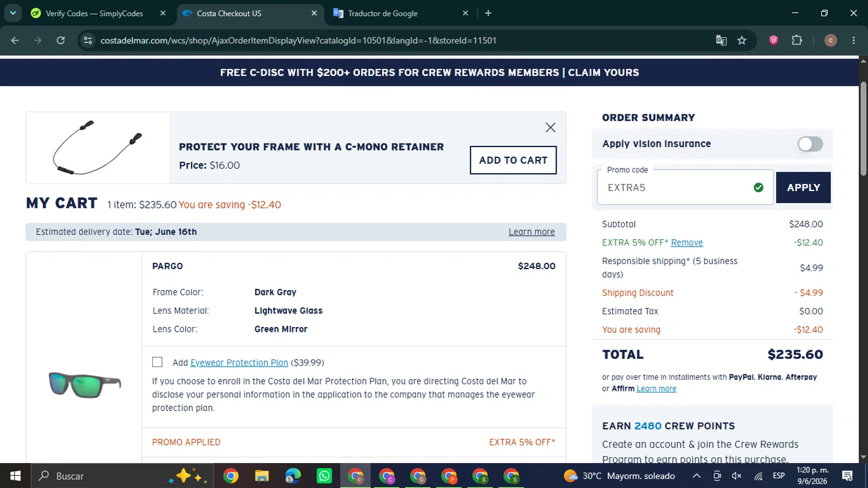The width and height of the screenshot is (868, 488).
Task: View site information for costadelmar.com
Action: coord(88,41)
